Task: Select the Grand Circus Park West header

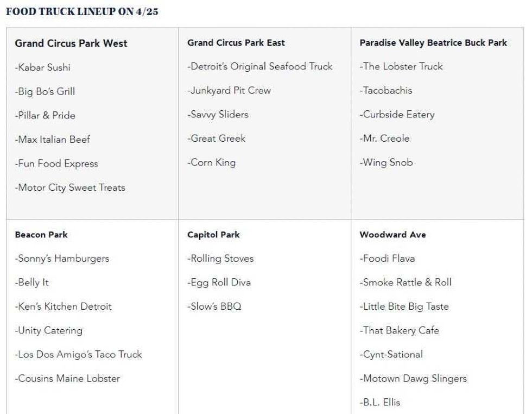Action: 71,43
